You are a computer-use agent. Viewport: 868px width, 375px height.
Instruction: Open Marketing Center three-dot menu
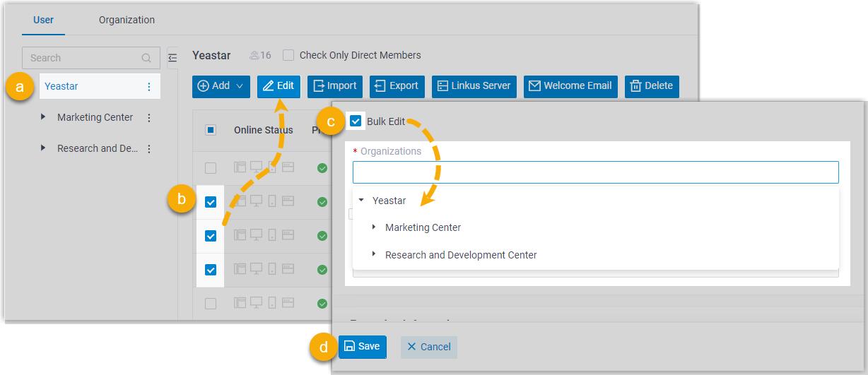pyautogui.click(x=148, y=118)
